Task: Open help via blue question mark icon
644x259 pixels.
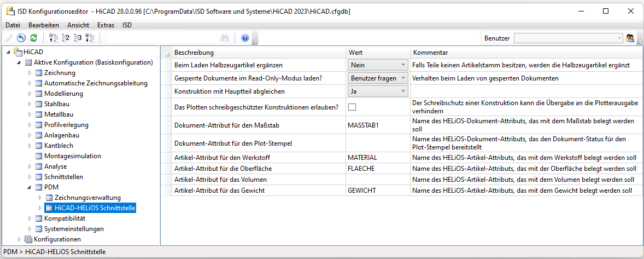Action: pyautogui.click(x=245, y=38)
